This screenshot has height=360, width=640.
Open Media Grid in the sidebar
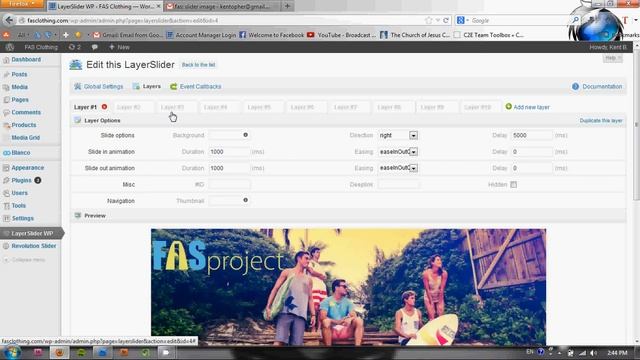(x=26, y=138)
